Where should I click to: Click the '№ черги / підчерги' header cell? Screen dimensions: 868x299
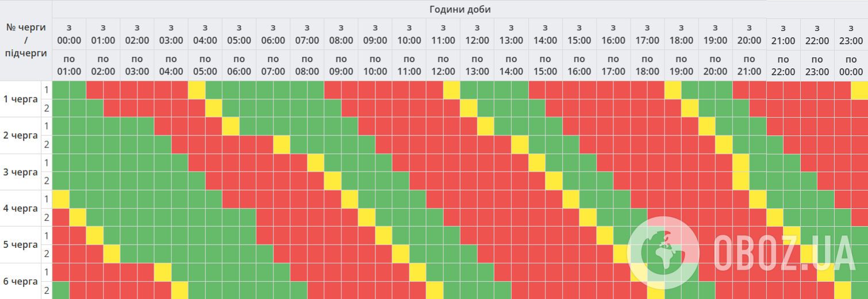pyautogui.click(x=26, y=40)
